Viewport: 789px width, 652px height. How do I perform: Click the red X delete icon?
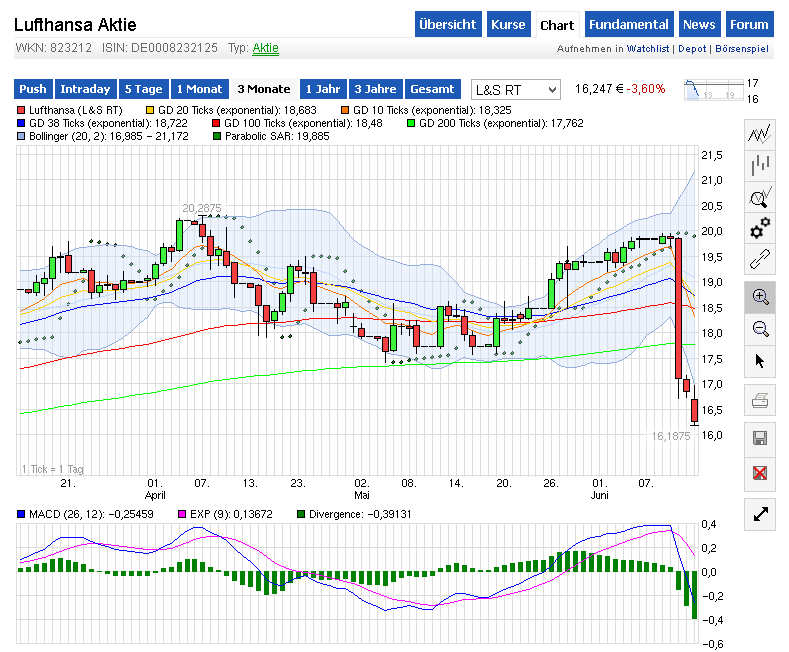tap(761, 472)
